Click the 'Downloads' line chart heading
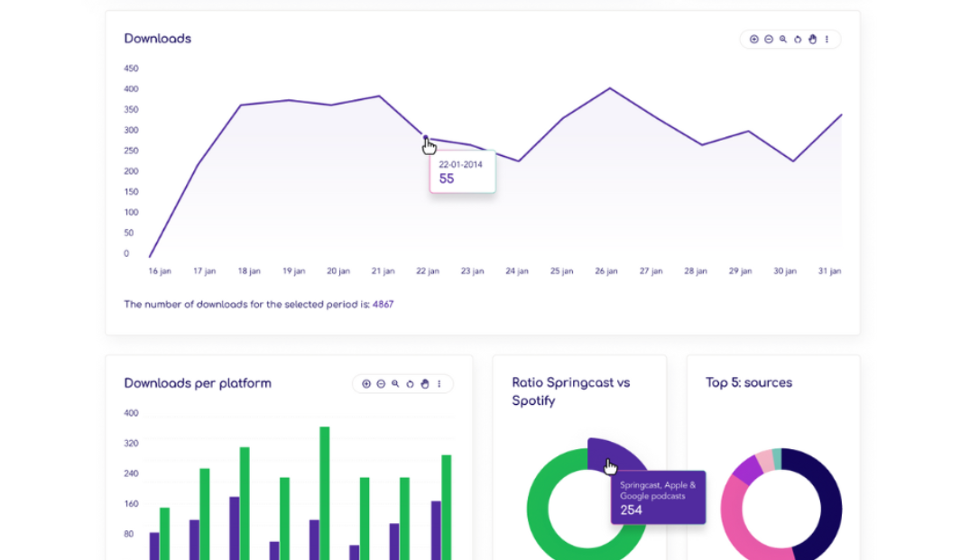Image resolution: width=961 pixels, height=560 pixels. (x=158, y=39)
